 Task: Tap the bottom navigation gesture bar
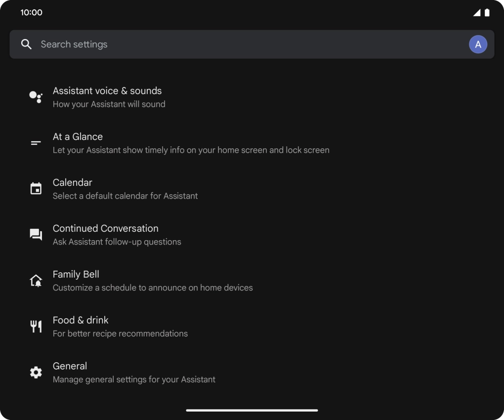252,410
